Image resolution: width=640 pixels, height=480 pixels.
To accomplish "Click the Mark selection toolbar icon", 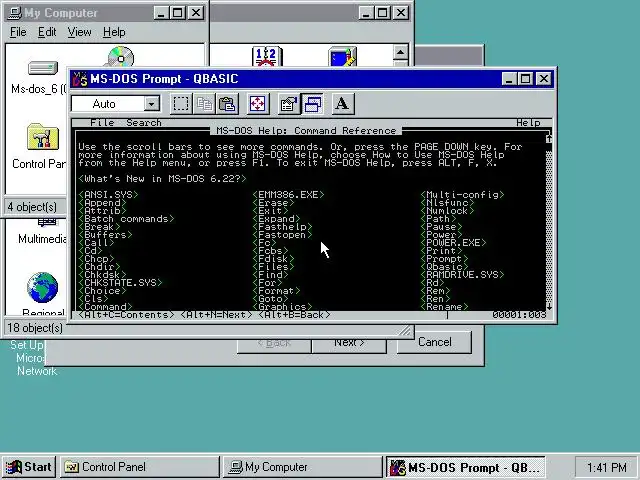I will tap(181, 104).
